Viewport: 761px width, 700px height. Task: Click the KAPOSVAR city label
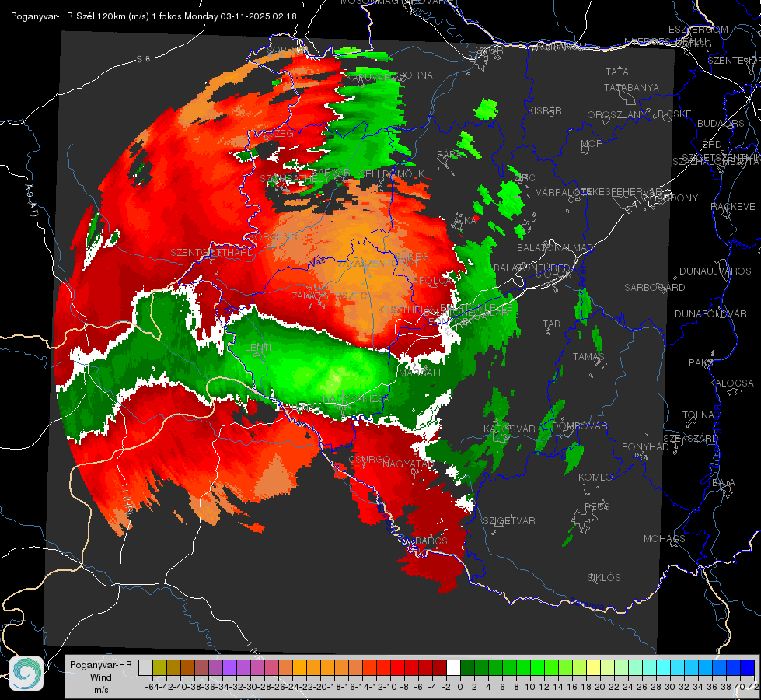tap(510, 429)
